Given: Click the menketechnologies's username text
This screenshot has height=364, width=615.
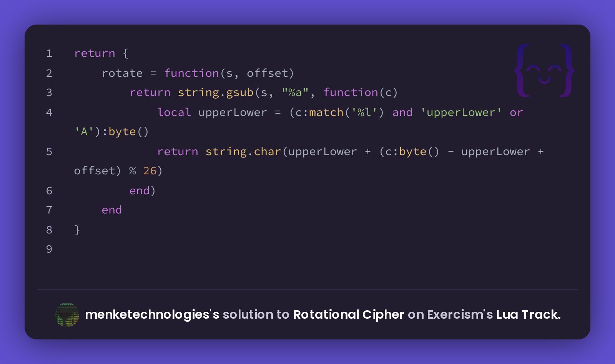Looking at the screenshot, I should (152, 314).
